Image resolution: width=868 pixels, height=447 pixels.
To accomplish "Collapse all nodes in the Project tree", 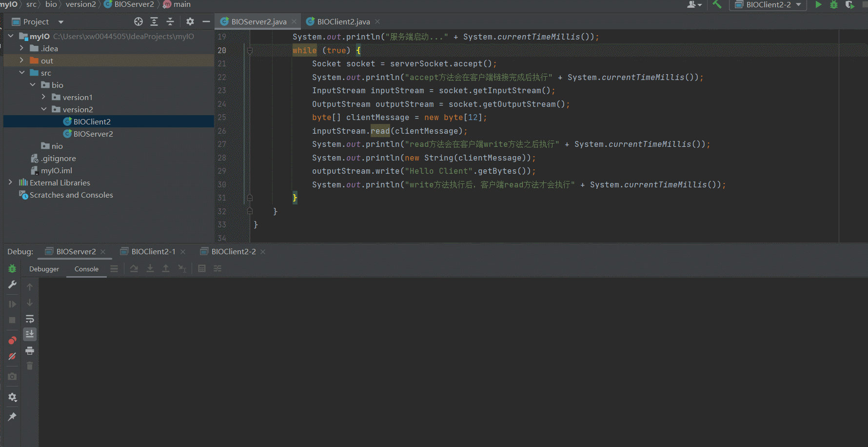I will [x=170, y=21].
